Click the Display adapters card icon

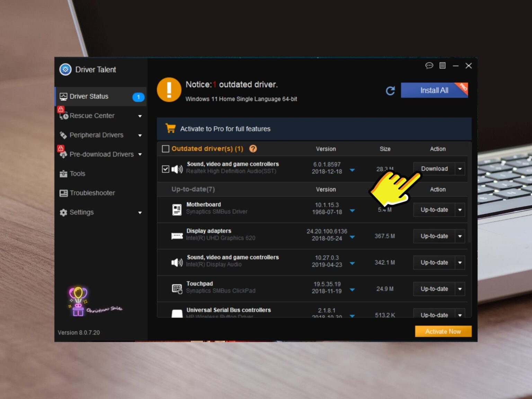click(x=177, y=236)
